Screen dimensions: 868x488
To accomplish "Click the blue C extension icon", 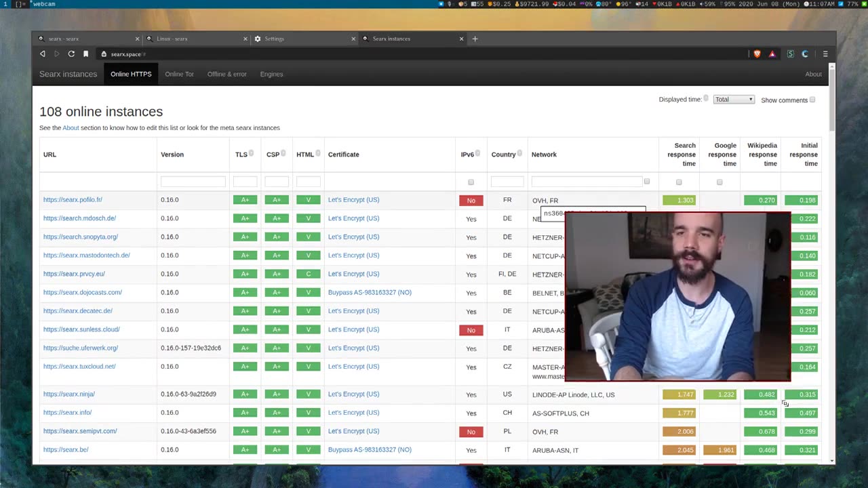I will coord(805,54).
